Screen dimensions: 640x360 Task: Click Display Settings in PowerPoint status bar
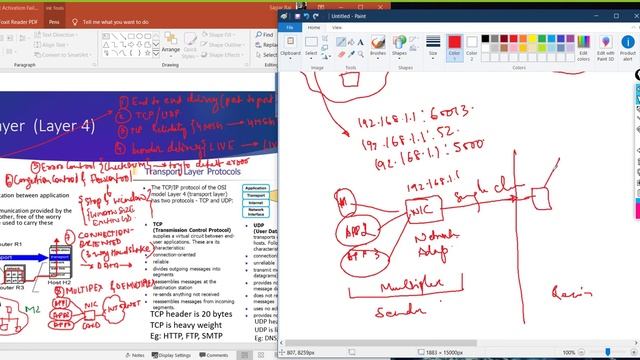[x=171, y=355]
